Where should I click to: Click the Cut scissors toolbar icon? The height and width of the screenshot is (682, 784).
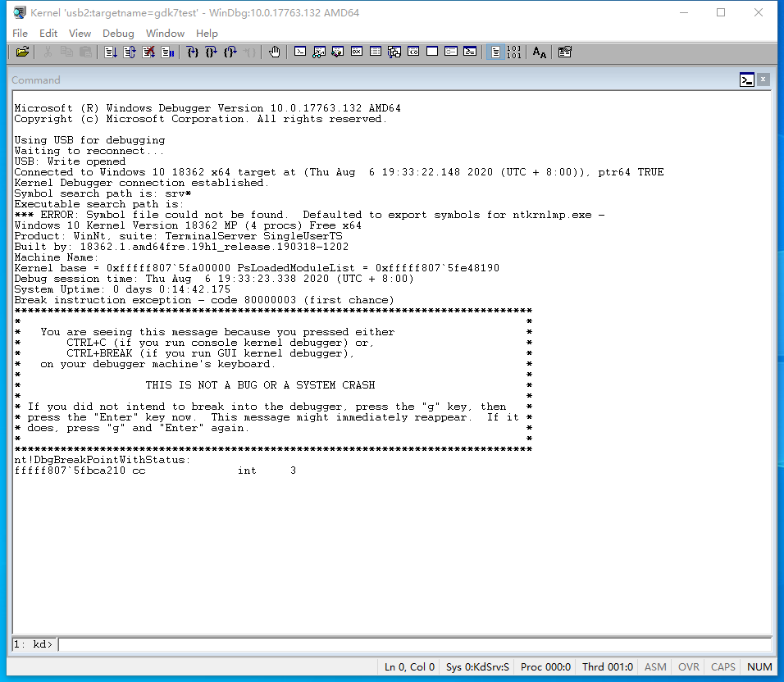tap(48, 52)
